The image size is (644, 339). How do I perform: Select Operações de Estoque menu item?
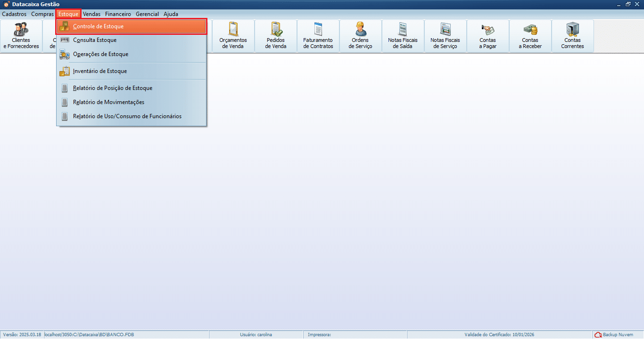tap(100, 54)
